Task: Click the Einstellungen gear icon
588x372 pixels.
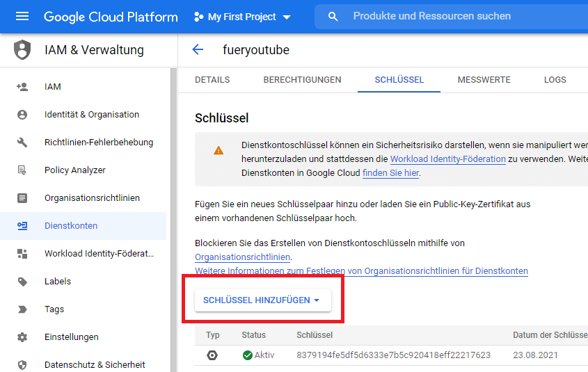Action: coord(22,337)
